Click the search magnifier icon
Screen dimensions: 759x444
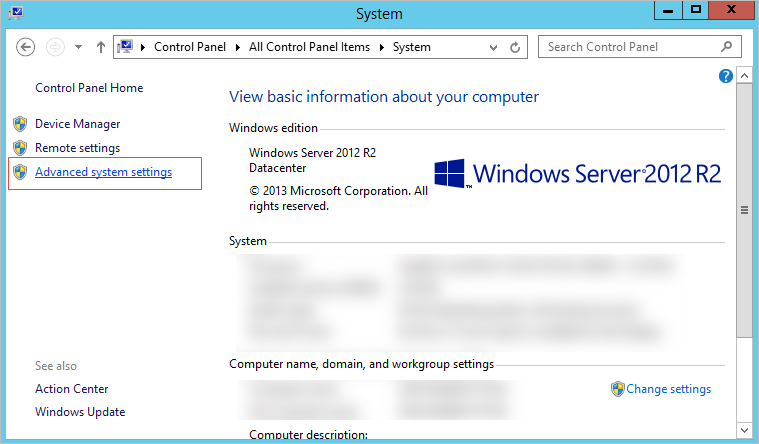coord(726,47)
